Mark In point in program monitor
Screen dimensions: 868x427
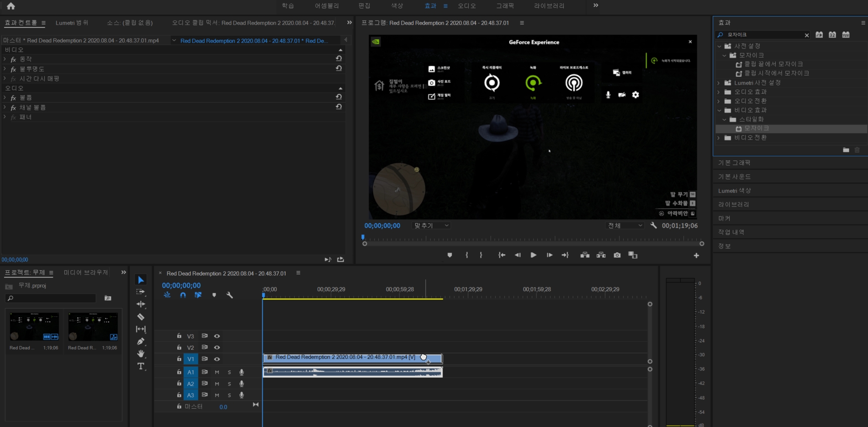point(466,255)
